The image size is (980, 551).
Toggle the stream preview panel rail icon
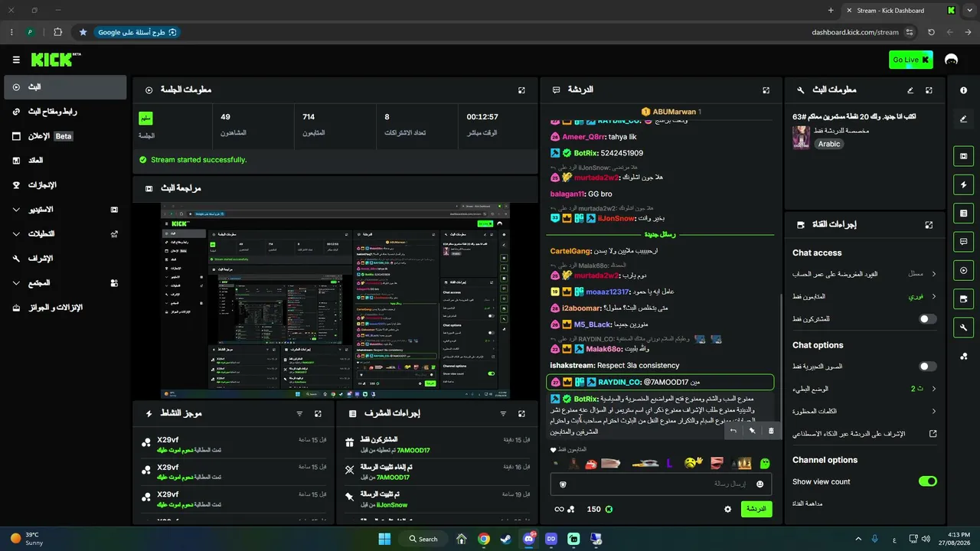[x=963, y=156]
